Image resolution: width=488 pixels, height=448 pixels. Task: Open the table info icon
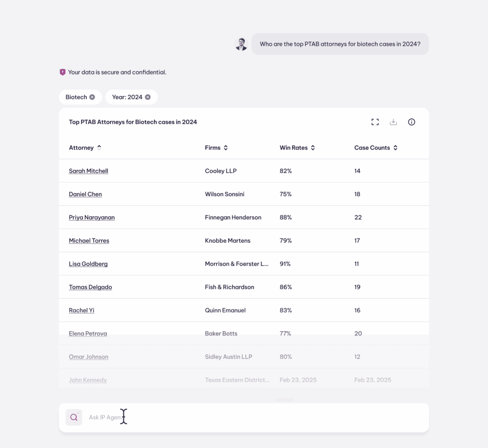point(412,122)
